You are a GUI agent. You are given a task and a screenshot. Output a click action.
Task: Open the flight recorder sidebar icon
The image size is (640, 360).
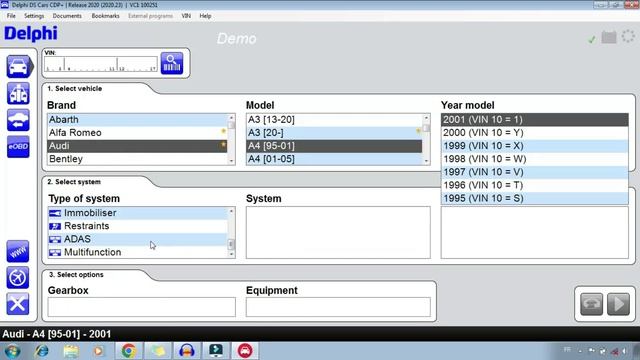point(18,278)
